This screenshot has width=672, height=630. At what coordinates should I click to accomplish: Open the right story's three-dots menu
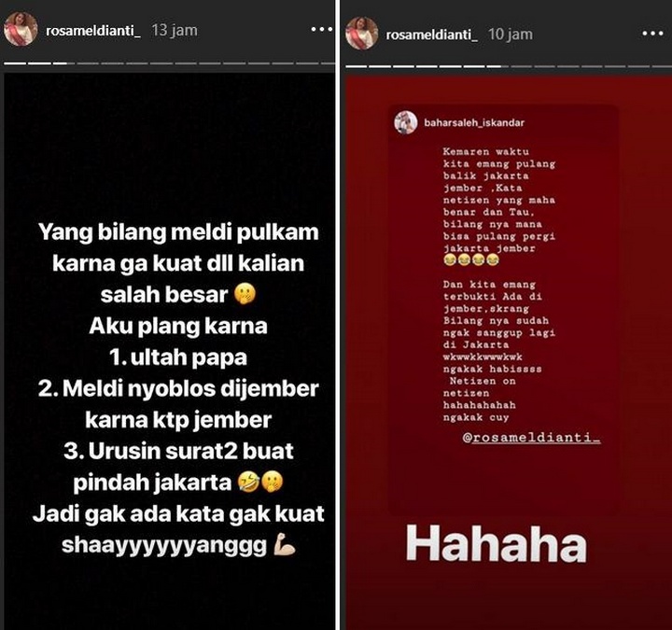(652, 33)
